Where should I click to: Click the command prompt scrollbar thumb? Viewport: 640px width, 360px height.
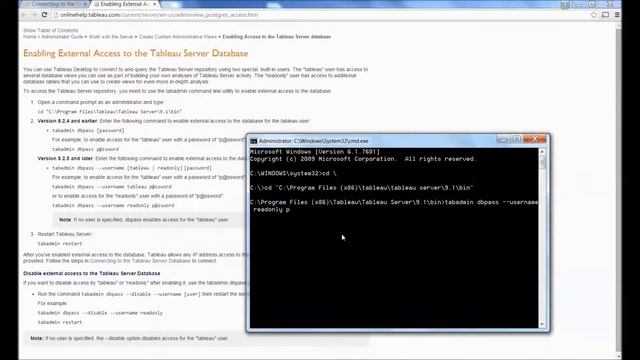[x=542, y=162]
